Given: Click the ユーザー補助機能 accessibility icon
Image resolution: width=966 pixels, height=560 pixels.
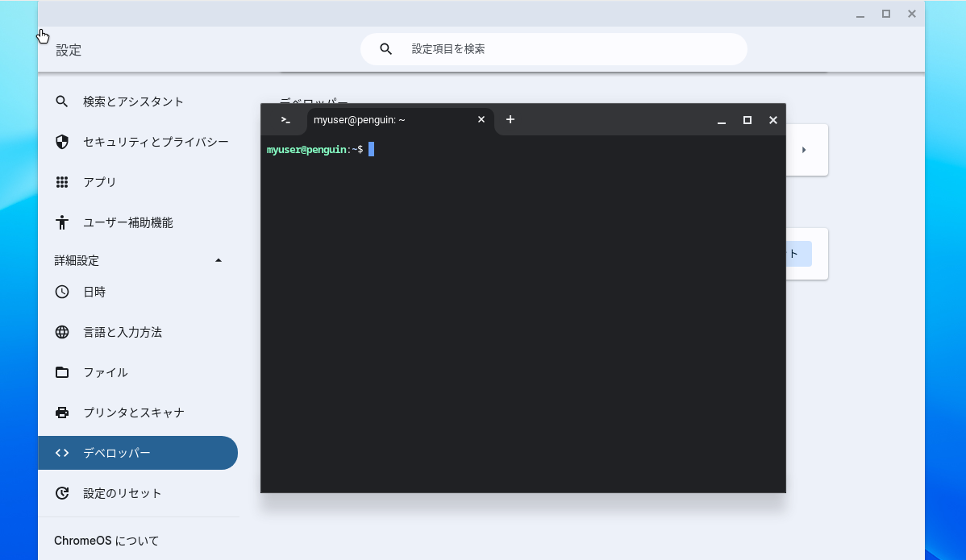Looking at the screenshot, I should pyautogui.click(x=61, y=222).
